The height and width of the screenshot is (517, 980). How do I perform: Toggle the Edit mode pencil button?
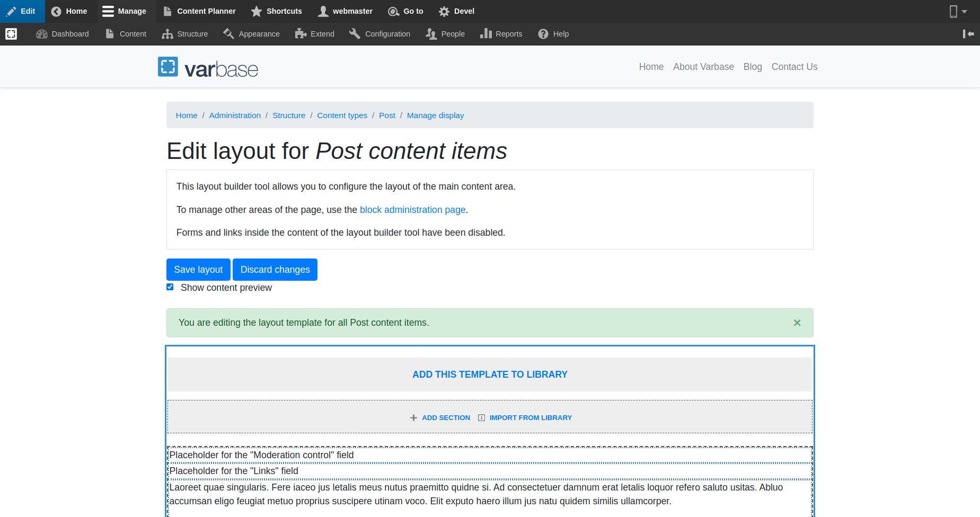click(x=22, y=11)
